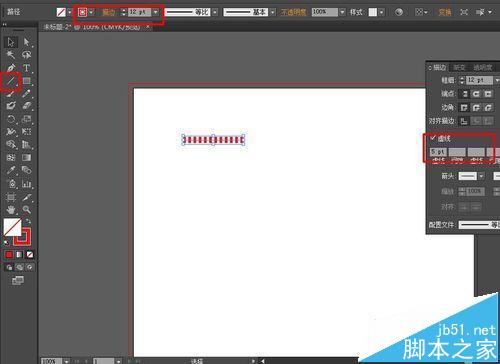Open stroke color dropdown in control bar
Screen dimensions: 500x364
point(91,12)
